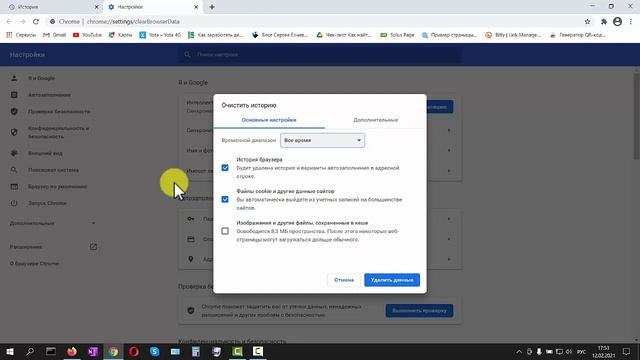The image size is (640, 360).
Task: Check the cached images and files option
Action: click(x=225, y=231)
